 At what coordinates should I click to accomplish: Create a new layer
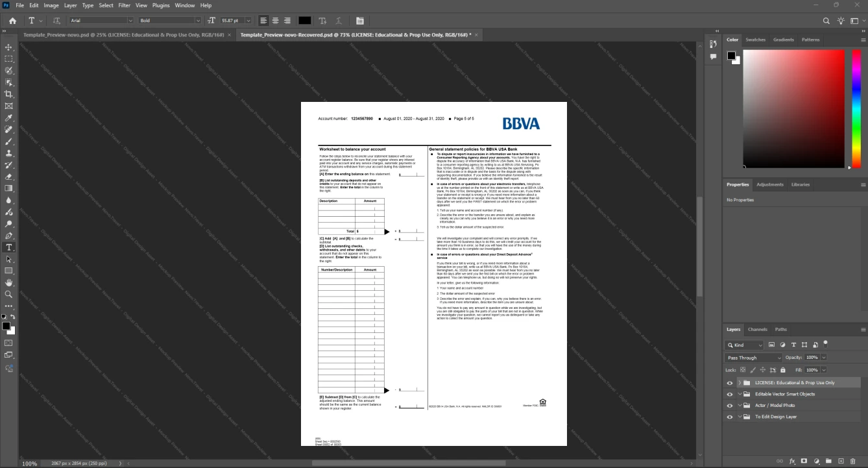tap(841, 461)
